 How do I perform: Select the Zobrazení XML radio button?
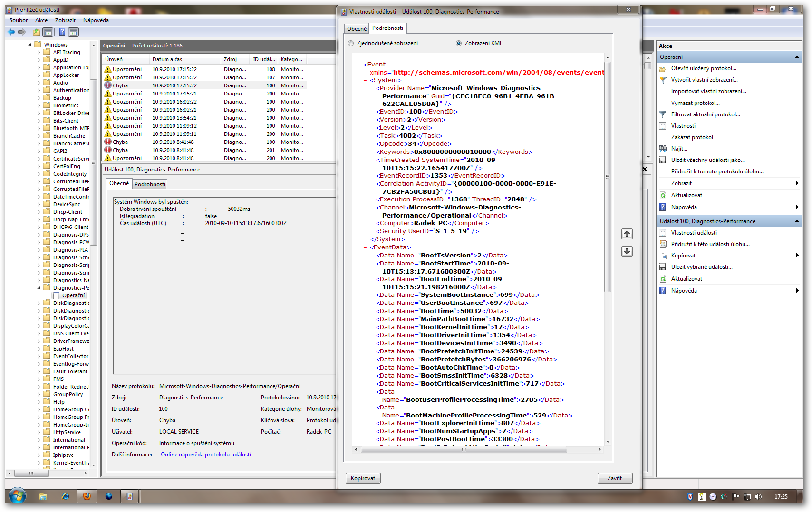pyautogui.click(x=459, y=43)
